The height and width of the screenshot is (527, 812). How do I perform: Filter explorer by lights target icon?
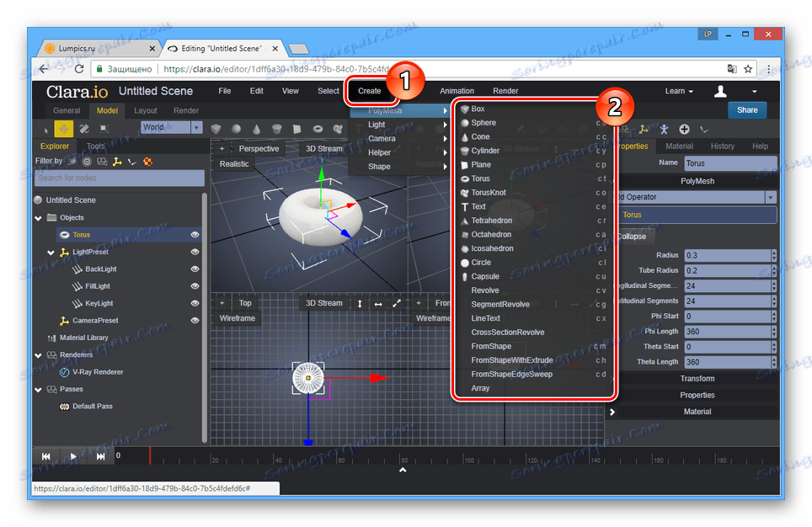coord(87,162)
